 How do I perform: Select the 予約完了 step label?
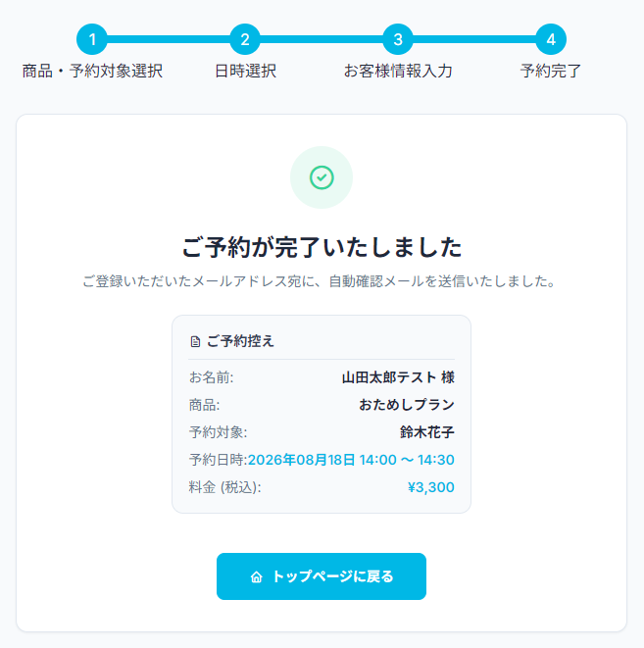tap(551, 72)
